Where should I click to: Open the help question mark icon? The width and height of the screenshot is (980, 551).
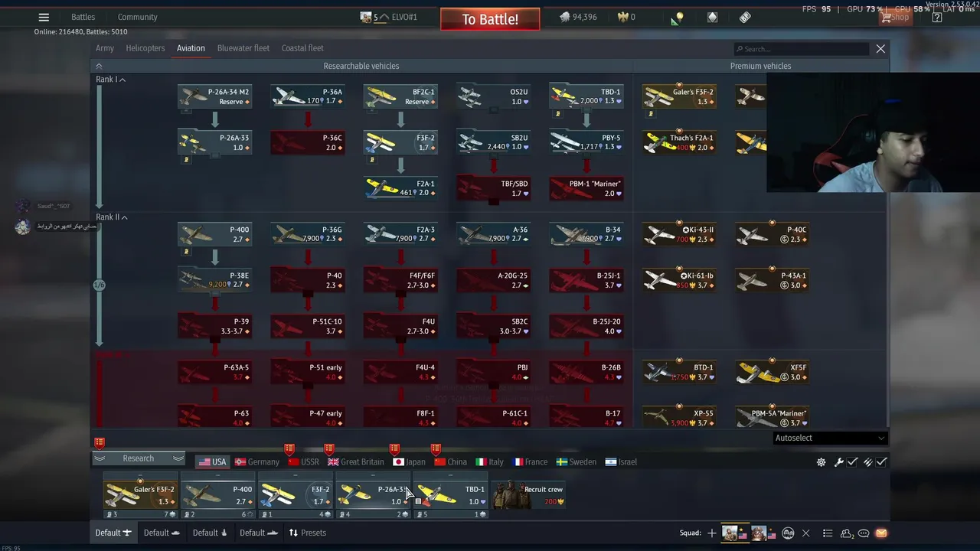coord(936,17)
